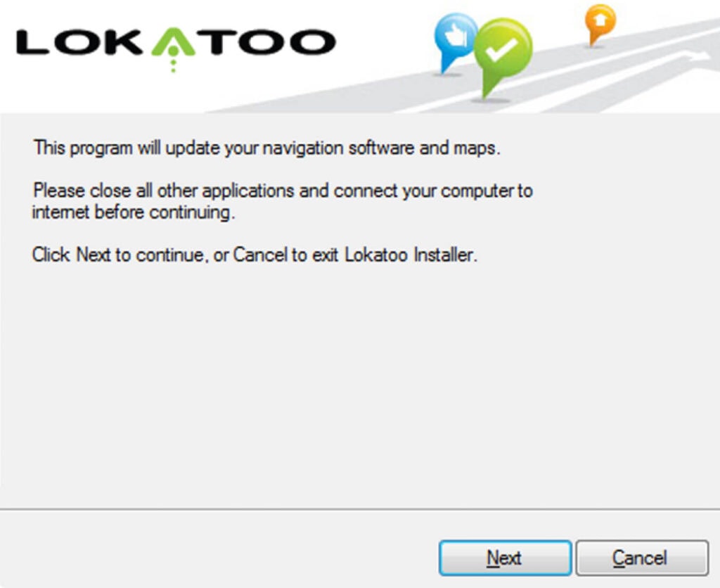720x588 pixels.
Task: Click the Cancel button
Action: click(642, 558)
